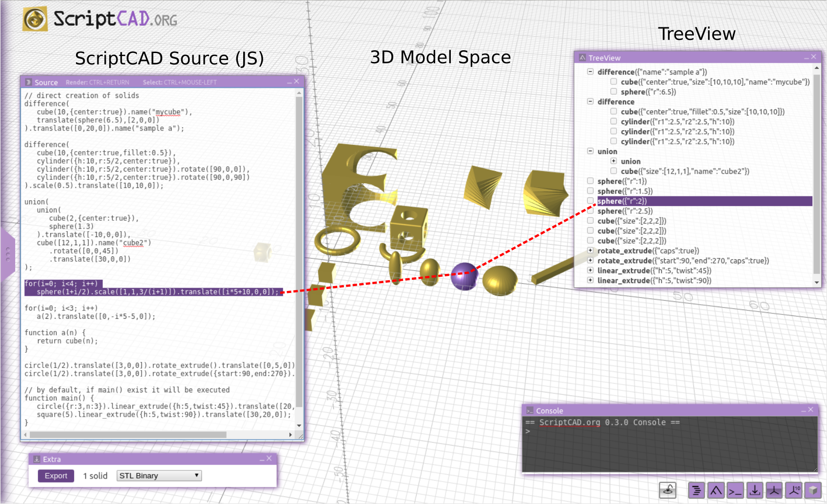Click the Export button
Image resolution: width=827 pixels, height=504 pixels.
pyautogui.click(x=56, y=476)
